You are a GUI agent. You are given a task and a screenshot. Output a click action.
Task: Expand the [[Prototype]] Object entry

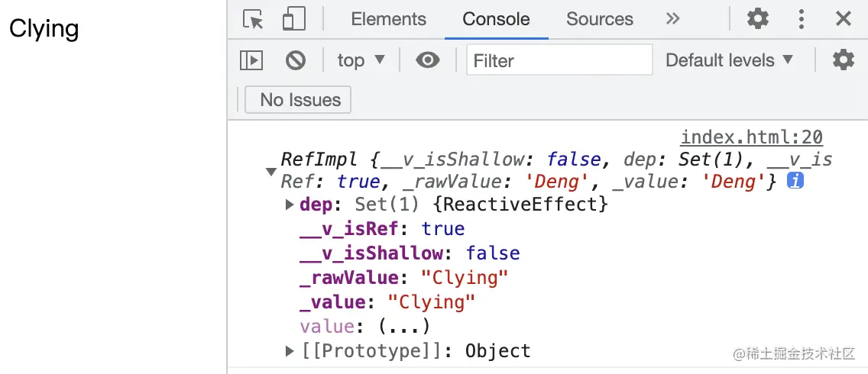290,351
